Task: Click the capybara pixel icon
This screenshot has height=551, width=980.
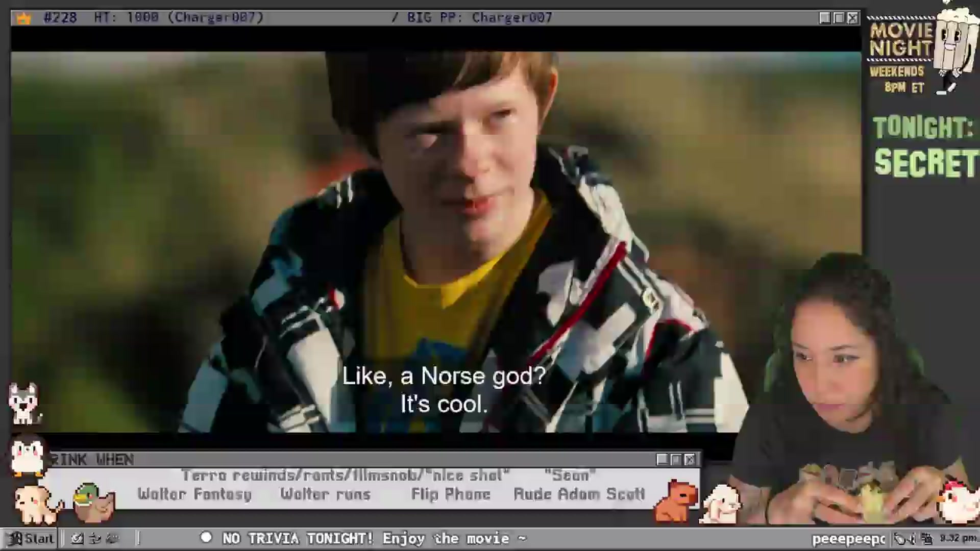Action: [676, 501]
